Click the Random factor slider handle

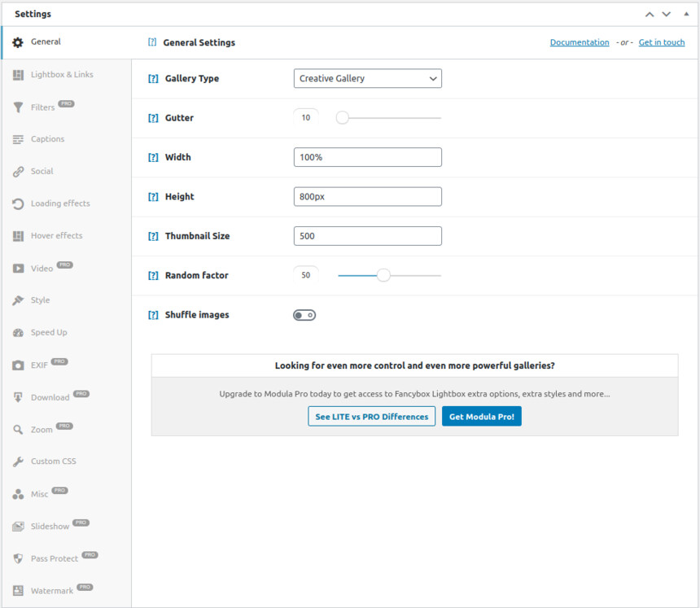tap(383, 275)
